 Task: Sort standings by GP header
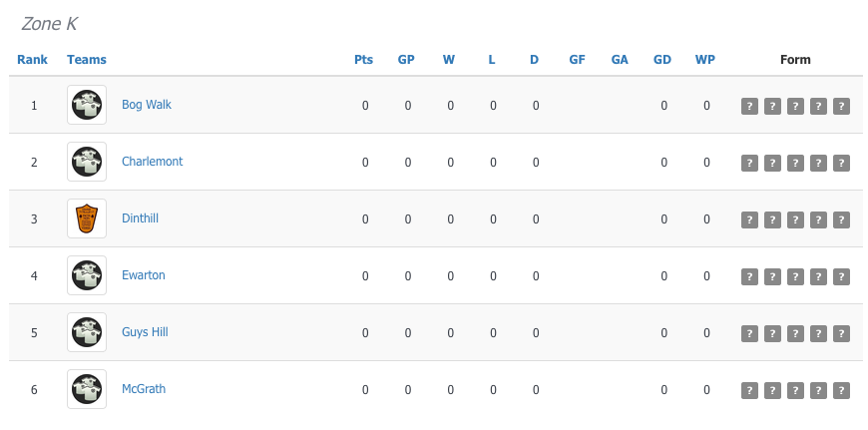tap(406, 60)
